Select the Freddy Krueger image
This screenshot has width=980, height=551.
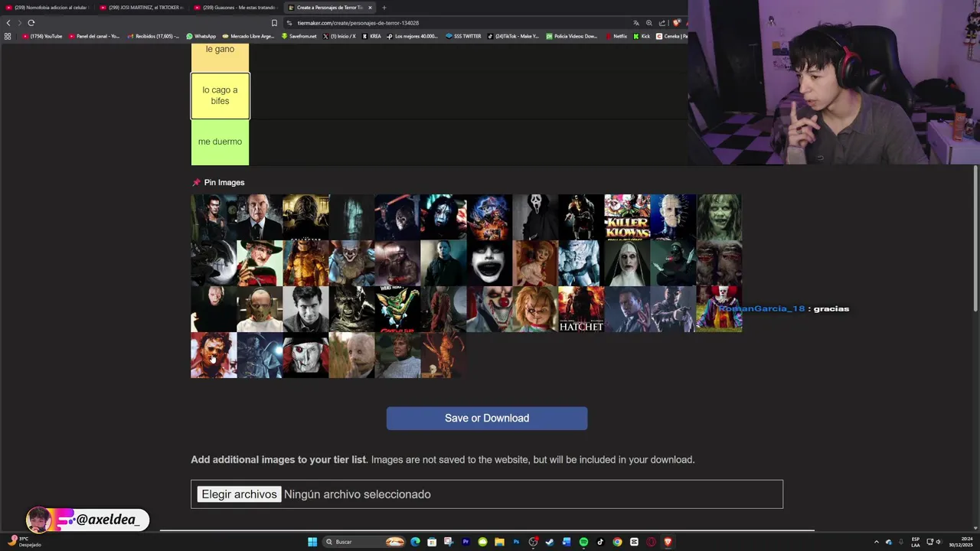tap(260, 263)
